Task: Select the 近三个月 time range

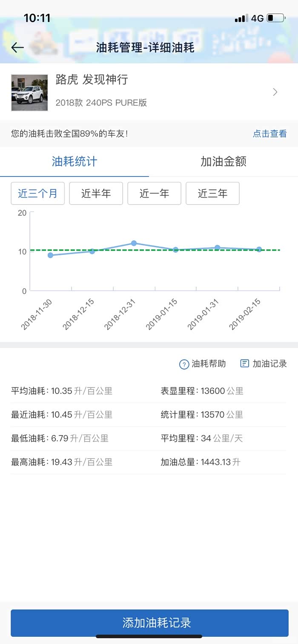Action: pyautogui.click(x=37, y=194)
